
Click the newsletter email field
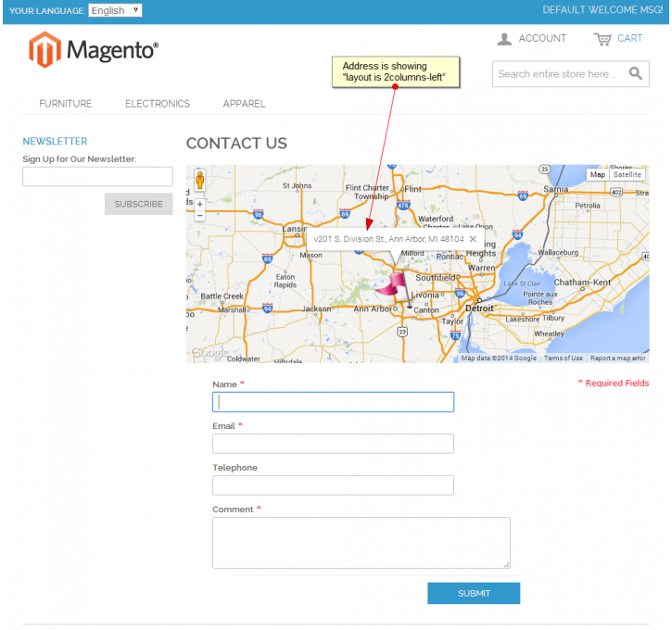97,176
